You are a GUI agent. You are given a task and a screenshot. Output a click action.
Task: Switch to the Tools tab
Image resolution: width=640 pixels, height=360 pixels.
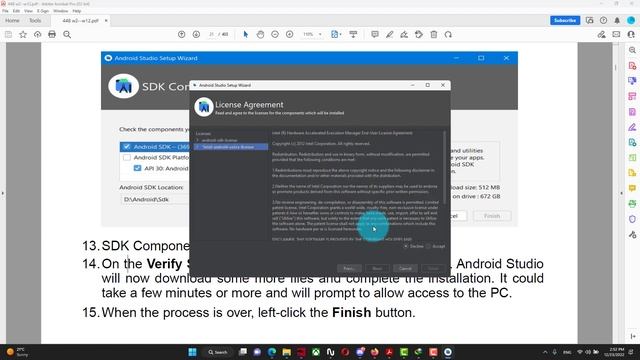[35, 20]
